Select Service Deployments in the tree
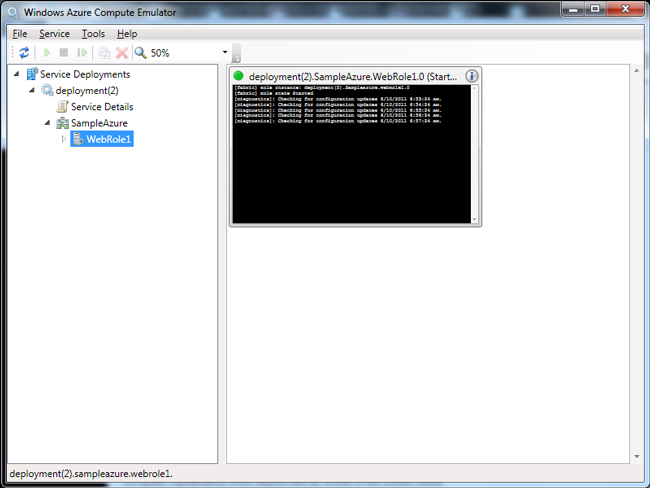 point(85,74)
